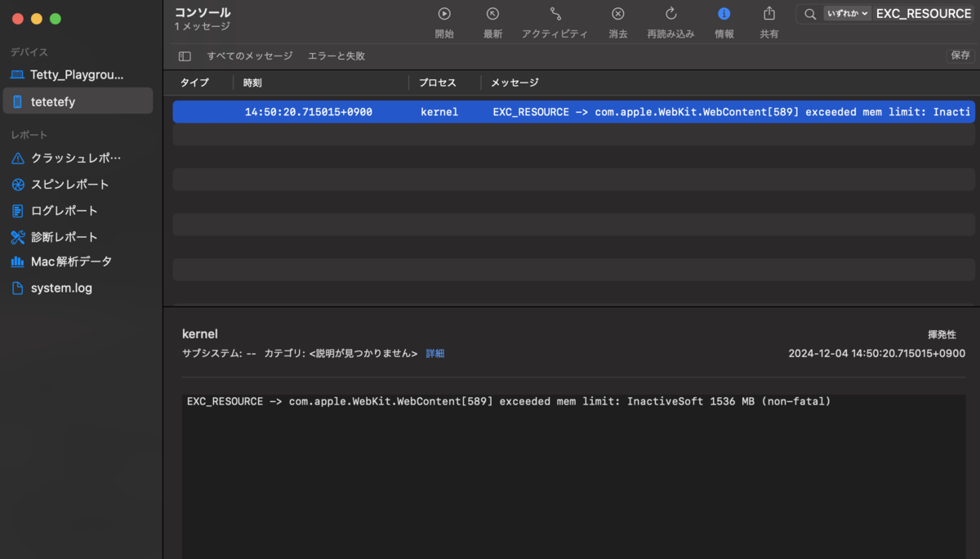Image resolution: width=980 pixels, height=559 pixels.
Task: Click the Mac analytics bar chart icon
Action: (x=18, y=262)
